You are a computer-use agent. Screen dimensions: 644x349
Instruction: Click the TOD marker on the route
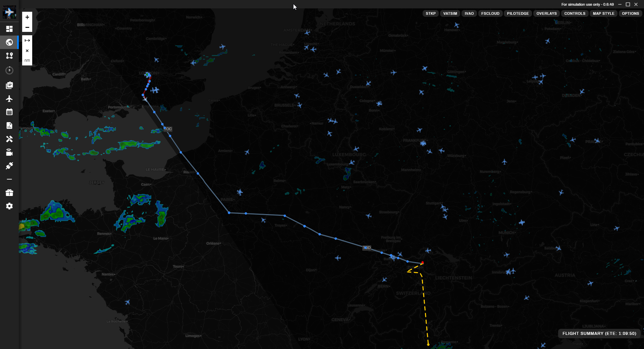pos(367,248)
